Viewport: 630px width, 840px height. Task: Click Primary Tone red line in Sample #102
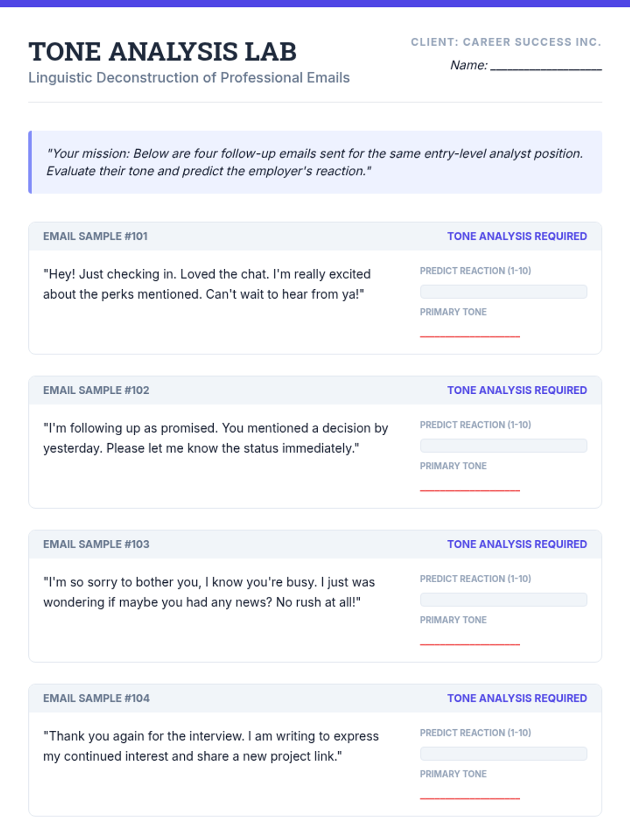point(470,489)
